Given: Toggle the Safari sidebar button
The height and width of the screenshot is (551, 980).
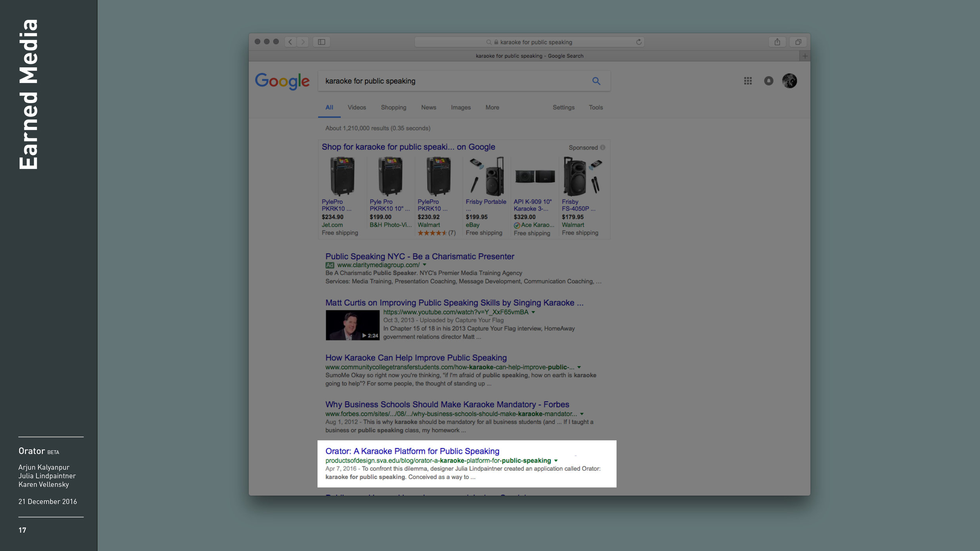Looking at the screenshot, I should pos(321,42).
